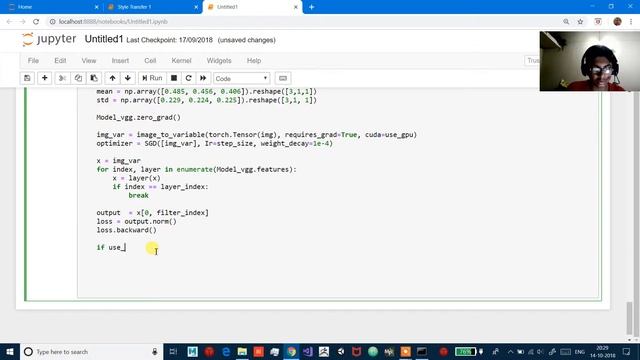Run the current cell

click(x=152, y=78)
